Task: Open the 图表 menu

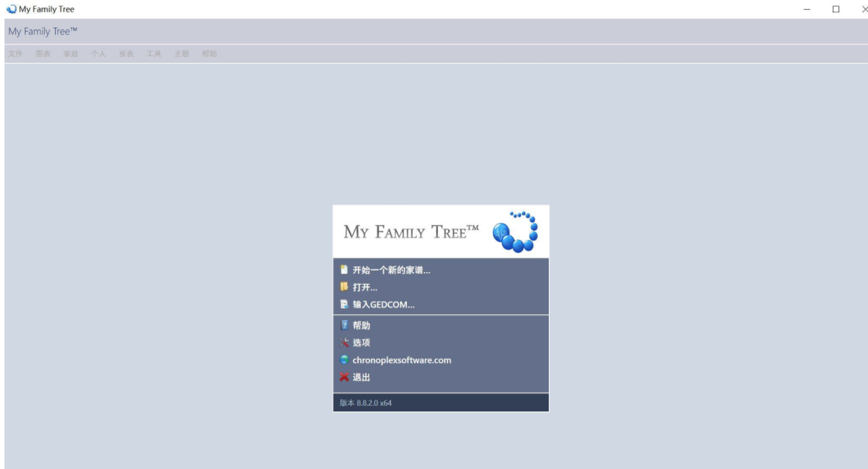Action: click(x=43, y=54)
